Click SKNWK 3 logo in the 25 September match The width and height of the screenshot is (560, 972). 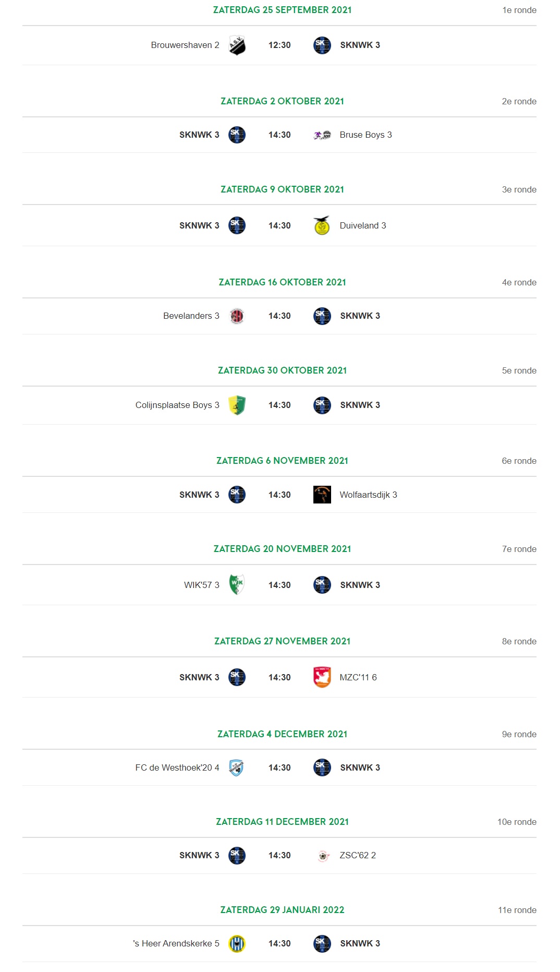click(x=322, y=45)
